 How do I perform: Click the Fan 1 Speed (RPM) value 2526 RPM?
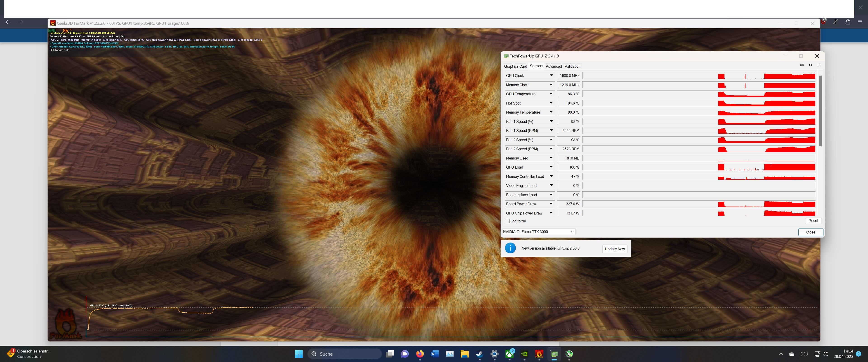coord(569,131)
